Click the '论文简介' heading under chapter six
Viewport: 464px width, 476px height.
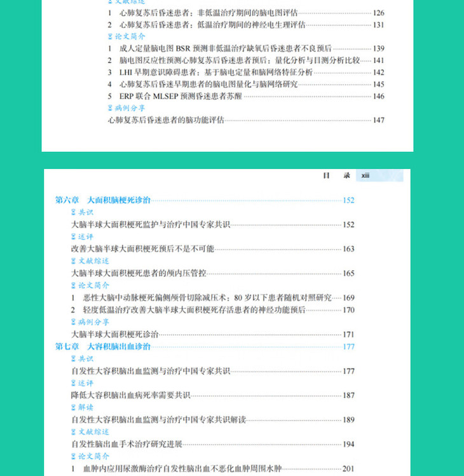tap(90, 285)
